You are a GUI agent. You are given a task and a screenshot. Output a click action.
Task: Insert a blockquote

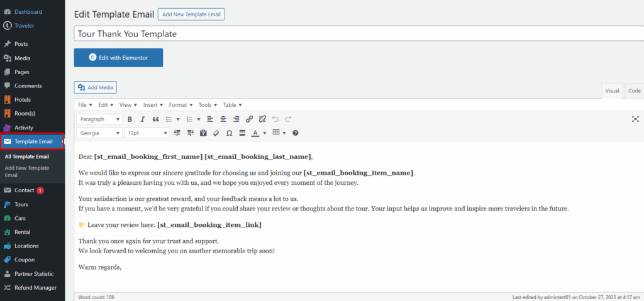click(x=155, y=119)
